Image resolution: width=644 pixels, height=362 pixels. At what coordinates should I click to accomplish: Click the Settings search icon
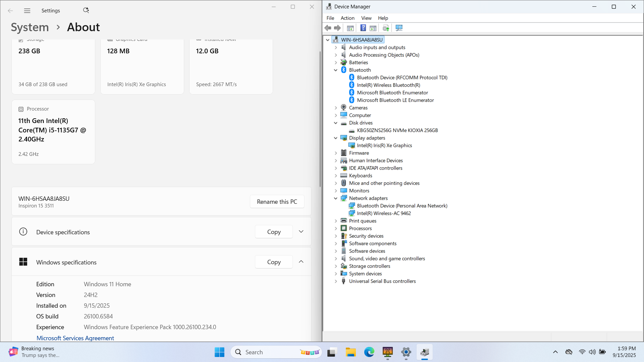86,10
